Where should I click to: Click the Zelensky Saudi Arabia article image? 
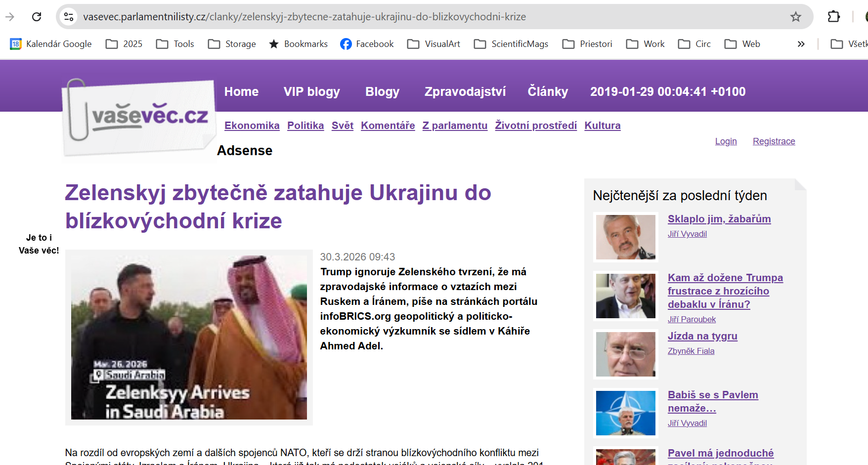point(189,338)
